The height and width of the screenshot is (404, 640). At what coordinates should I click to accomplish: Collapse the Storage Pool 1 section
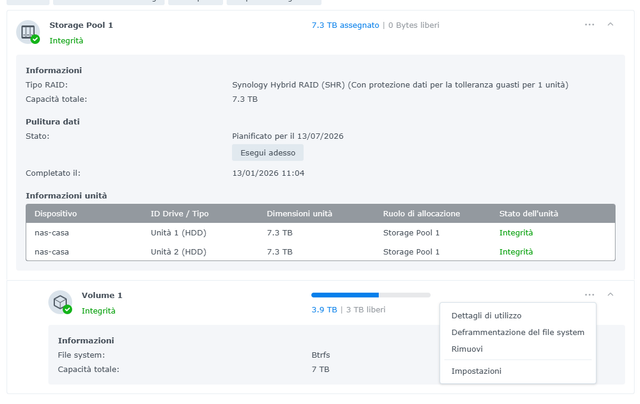610,24
